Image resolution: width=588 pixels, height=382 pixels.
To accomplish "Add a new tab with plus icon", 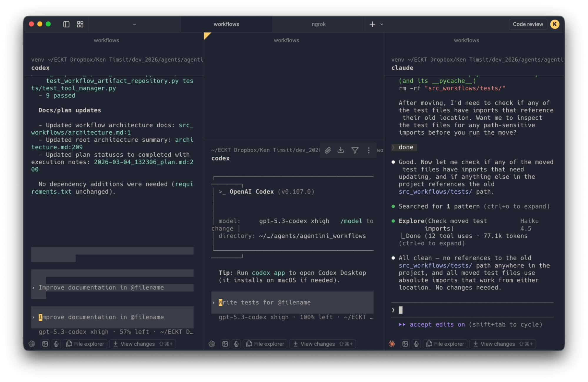I will click(x=372, y=24).
